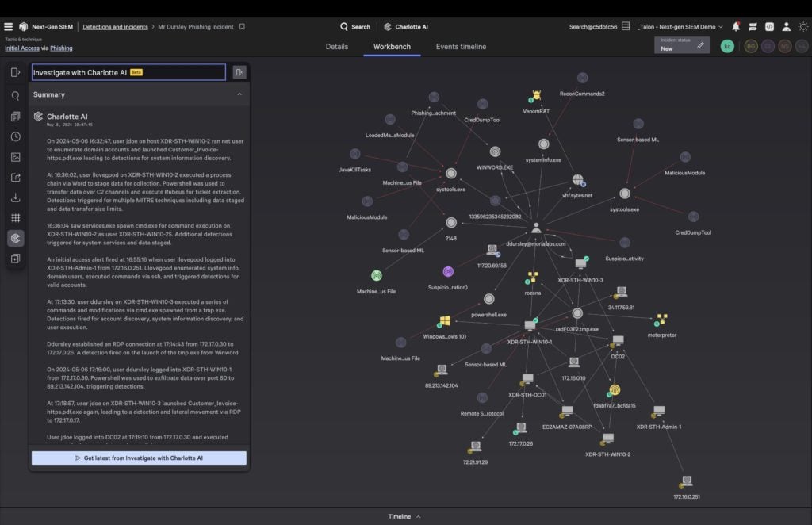
Task: Select the XDR-STH-Admin-1 host node
Action: click(659, 411)
